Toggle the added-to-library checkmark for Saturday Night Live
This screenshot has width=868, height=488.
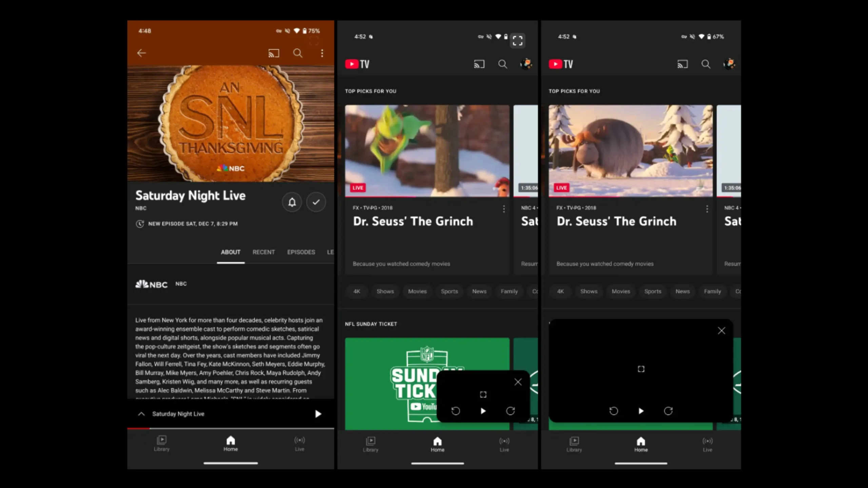click(316, 202)
